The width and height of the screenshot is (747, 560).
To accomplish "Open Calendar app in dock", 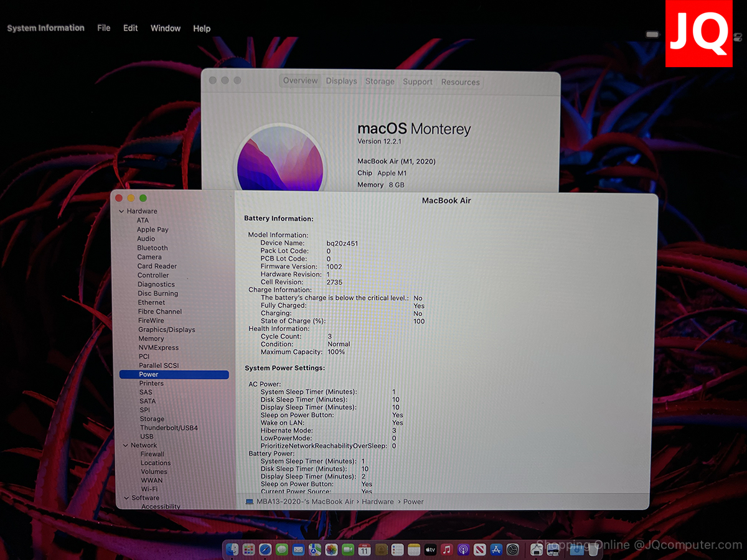I will coord(365,549).
